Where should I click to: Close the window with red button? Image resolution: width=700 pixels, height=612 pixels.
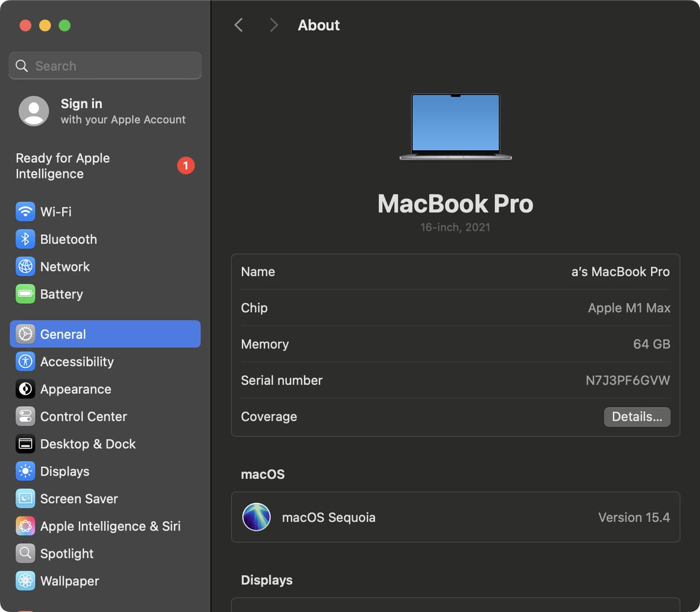point(25,25)
